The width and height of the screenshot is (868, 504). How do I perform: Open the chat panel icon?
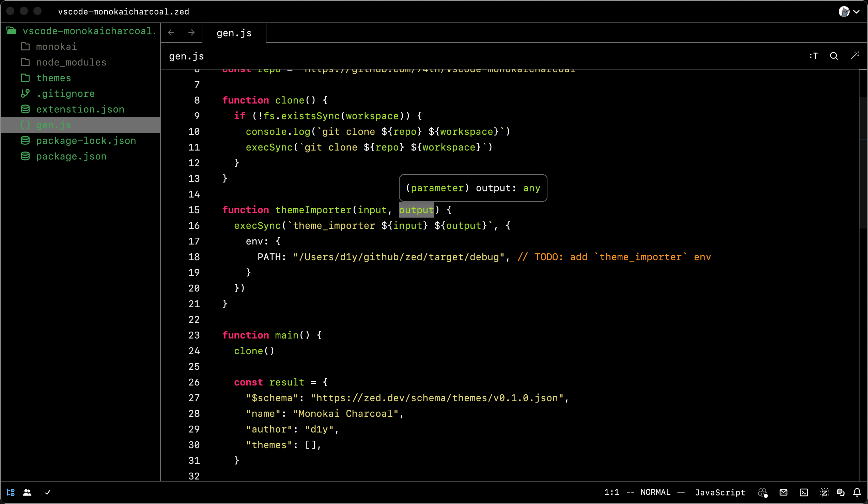pos(840,492)
